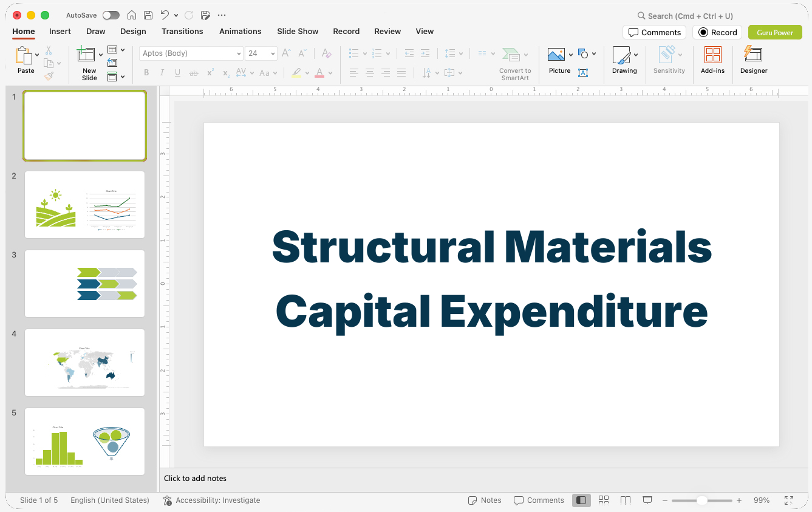812x512 pixels.
Task: Expand the New Slide layout arrow
Action: 101,55
